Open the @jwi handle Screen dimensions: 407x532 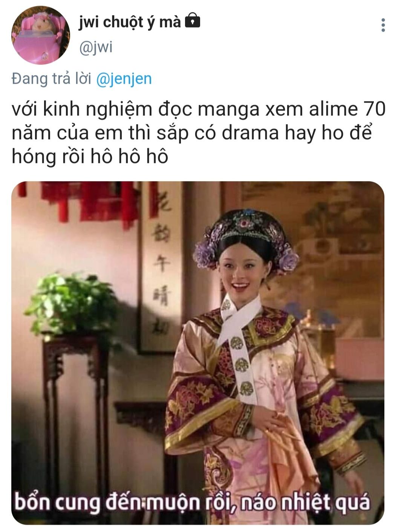[96, 48]
